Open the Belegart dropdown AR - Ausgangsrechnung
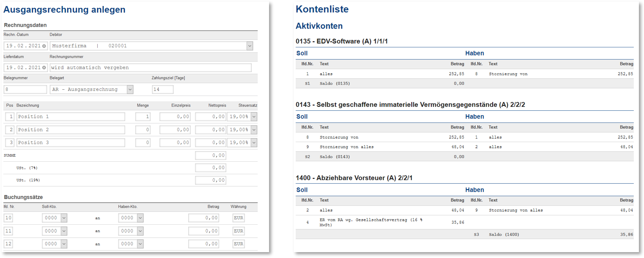This screenshot has width=644, height=258. (130, 89)
